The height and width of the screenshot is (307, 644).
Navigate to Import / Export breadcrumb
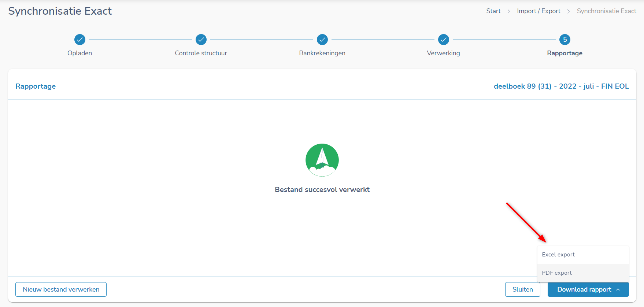pos(538,11)
